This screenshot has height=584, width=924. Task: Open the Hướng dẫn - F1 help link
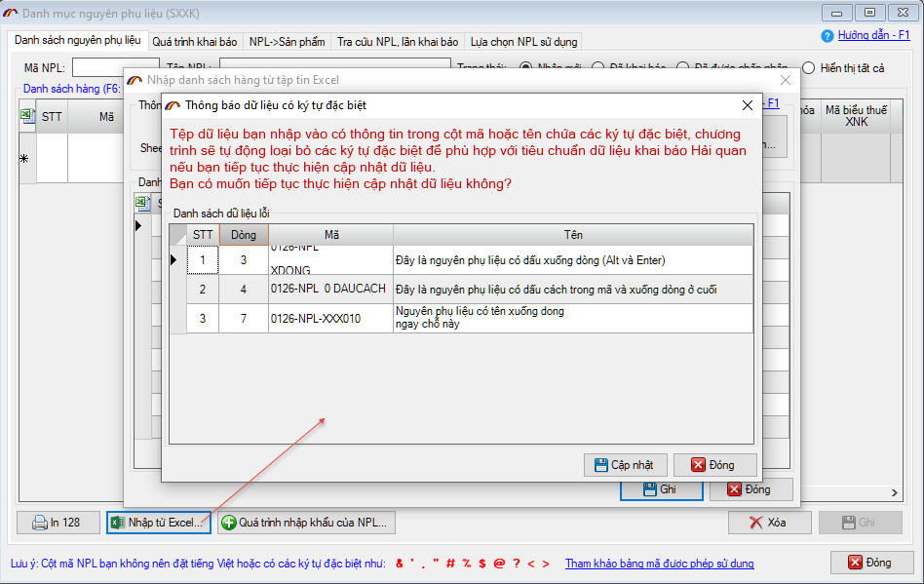click(x=872, y=34)
